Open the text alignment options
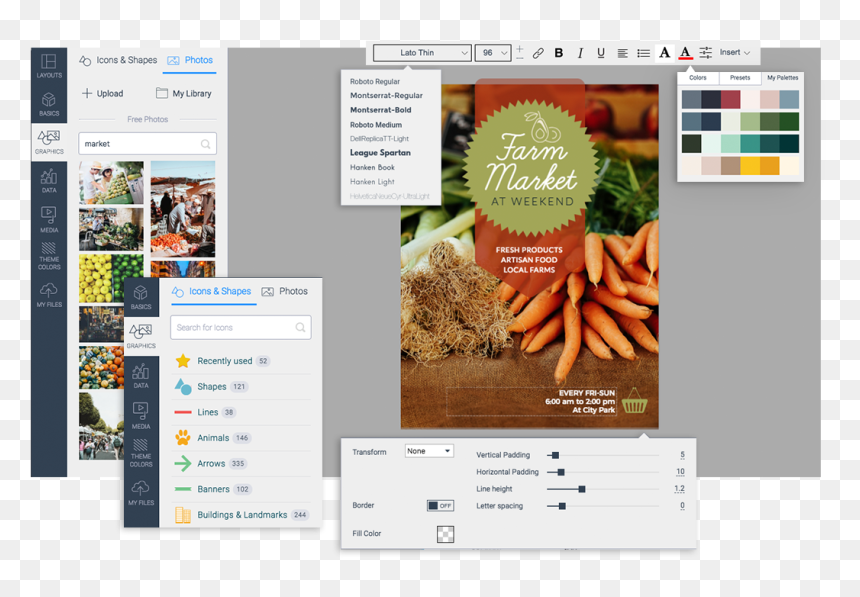Screen dimensions: 860x597 [623, 53]
